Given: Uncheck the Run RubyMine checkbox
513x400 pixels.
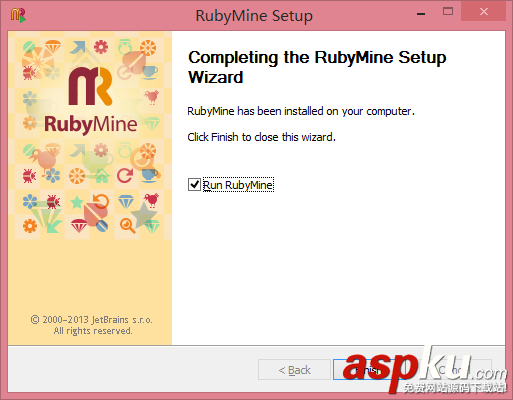Looking at the screenshot, I should click(194, 184).
